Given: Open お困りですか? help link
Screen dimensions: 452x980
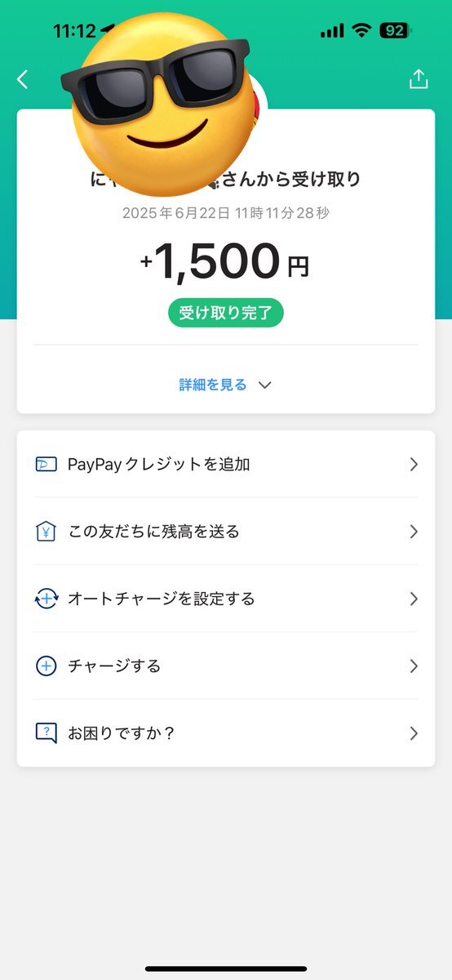Looking at the screenshot, I should (x=226, y=733).
